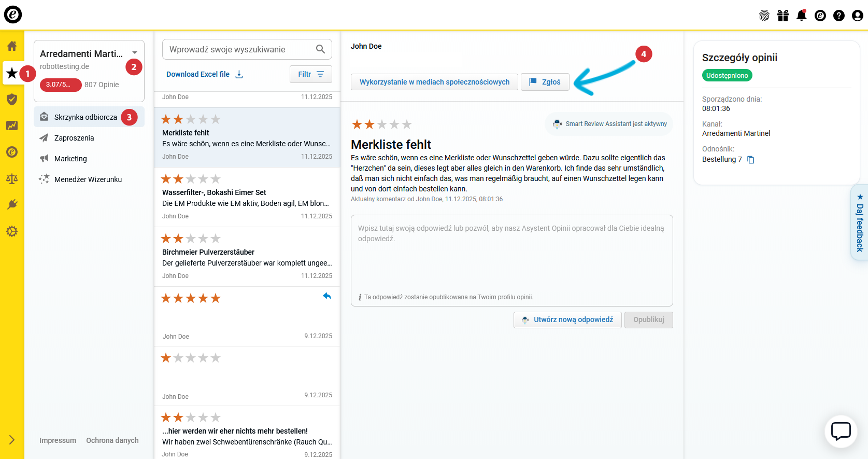The width and height of the screenshot is (868, 459).
Task: Select Zaproszenia in the side menu
Action: (x=74, y=138)
